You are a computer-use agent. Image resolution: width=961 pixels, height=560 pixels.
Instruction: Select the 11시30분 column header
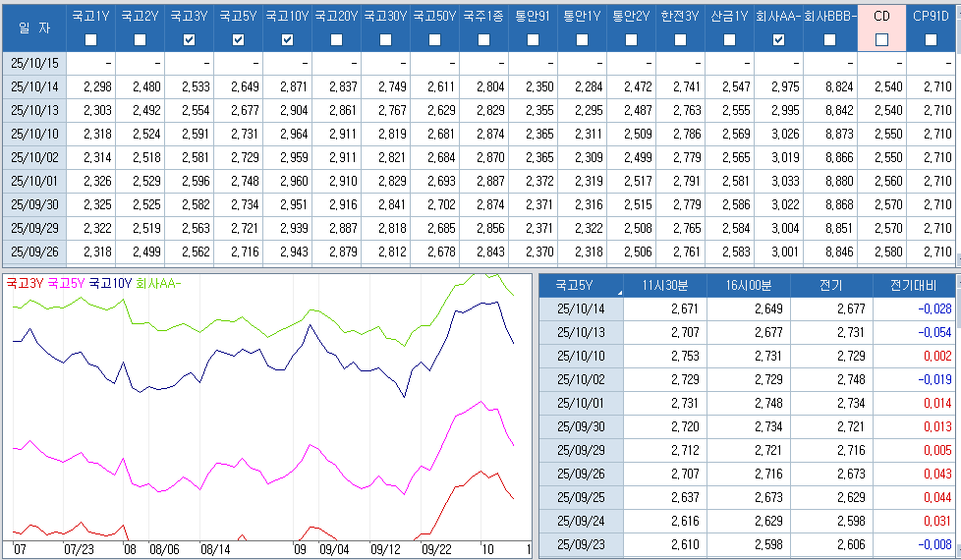coord(665,286)
